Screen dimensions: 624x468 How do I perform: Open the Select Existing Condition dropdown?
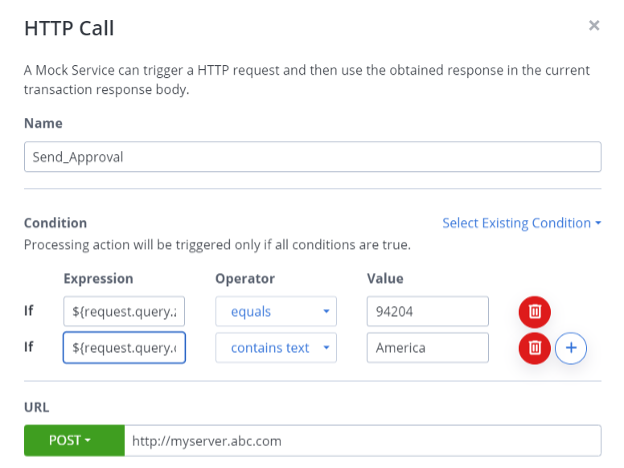pyautogui.click(x=521, y=223)
